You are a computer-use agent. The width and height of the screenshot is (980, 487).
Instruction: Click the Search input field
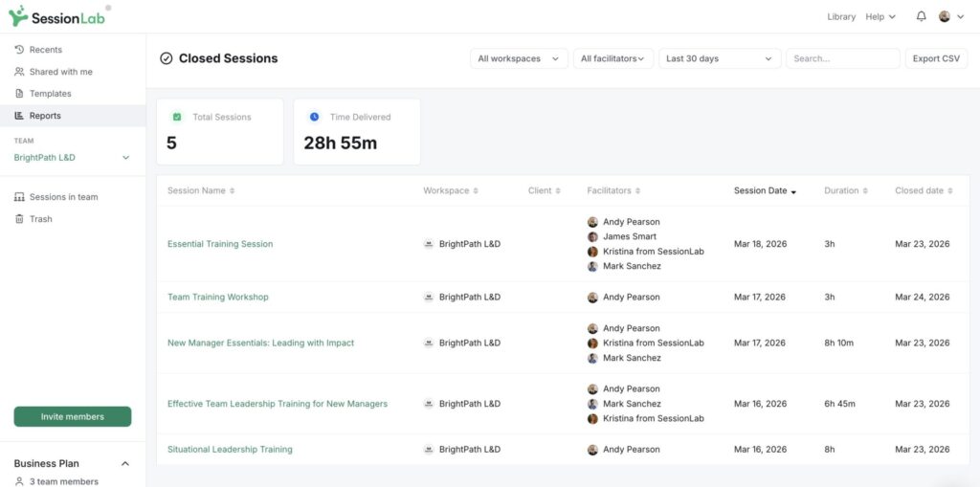843,58
